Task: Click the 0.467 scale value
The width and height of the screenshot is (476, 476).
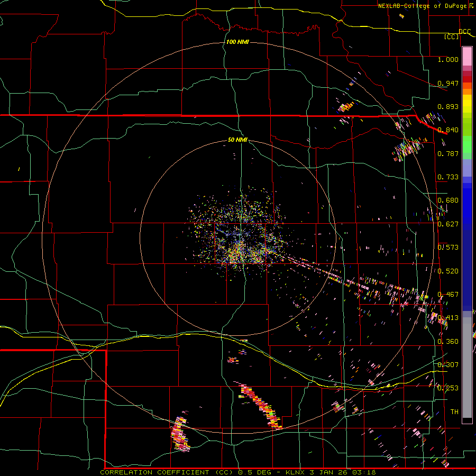Action: pyautogui.click(x=448, y=295)
